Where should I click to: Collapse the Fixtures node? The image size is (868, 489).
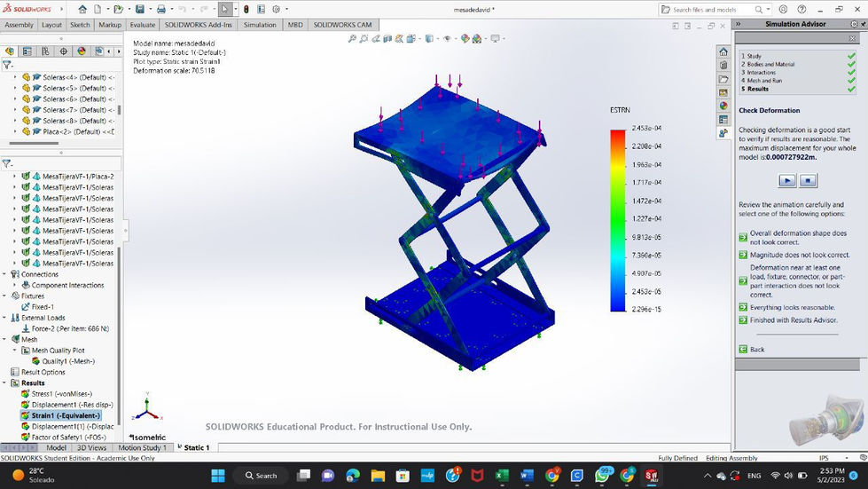pyautogui.click(x=4, y=296)
